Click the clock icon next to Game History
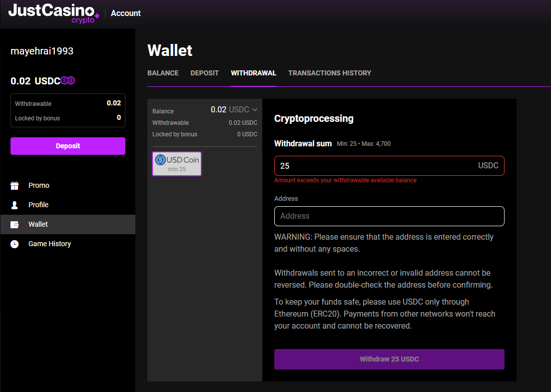551x392 pixels. (x=14, y=244)
